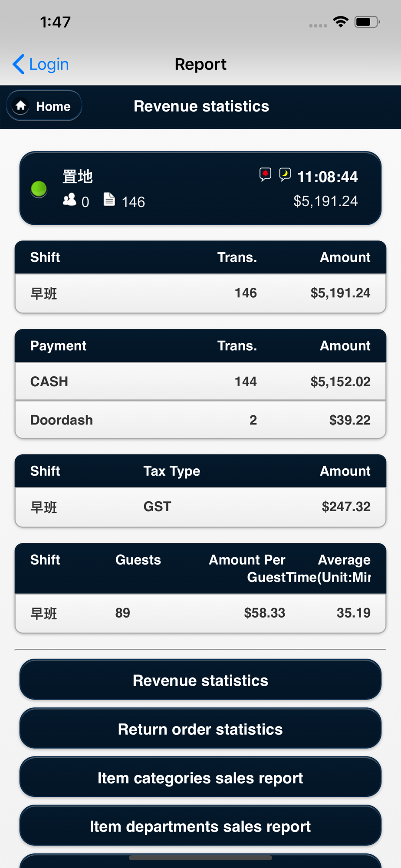401x868 pixels.
Task: Select the 早班 shift row with 146 transactions
Action: (200, 293)
